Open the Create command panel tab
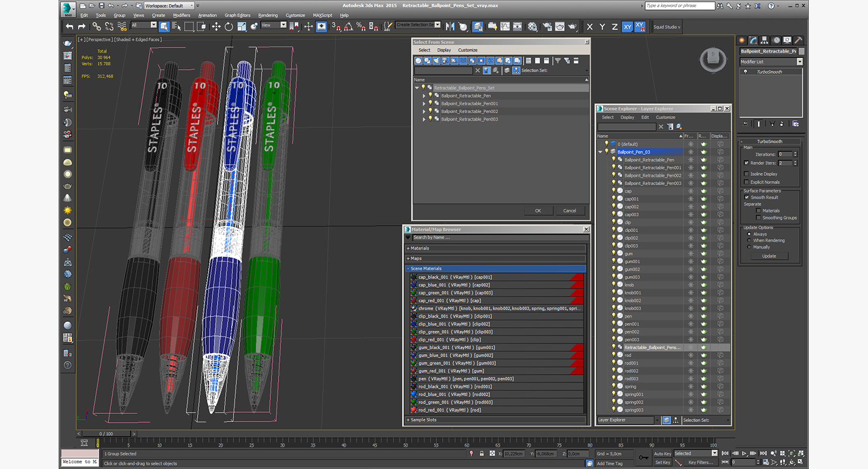The image size is (868, 469). 742,40
